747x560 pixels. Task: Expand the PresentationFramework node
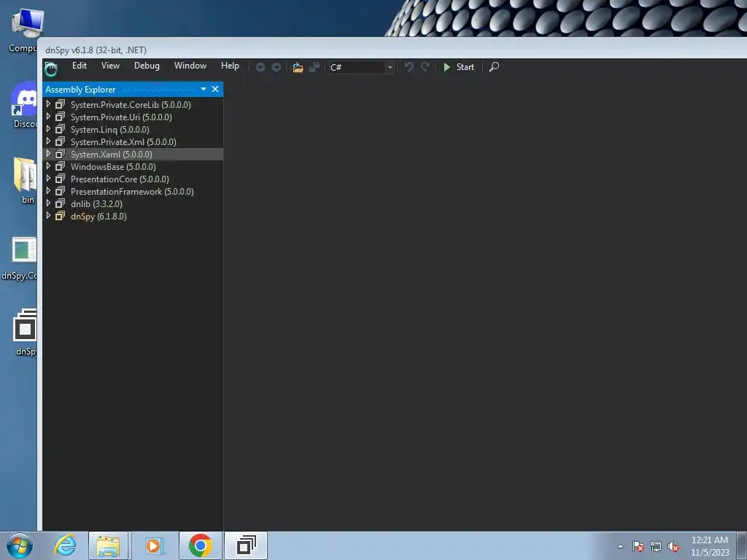[x=48, y=190]
